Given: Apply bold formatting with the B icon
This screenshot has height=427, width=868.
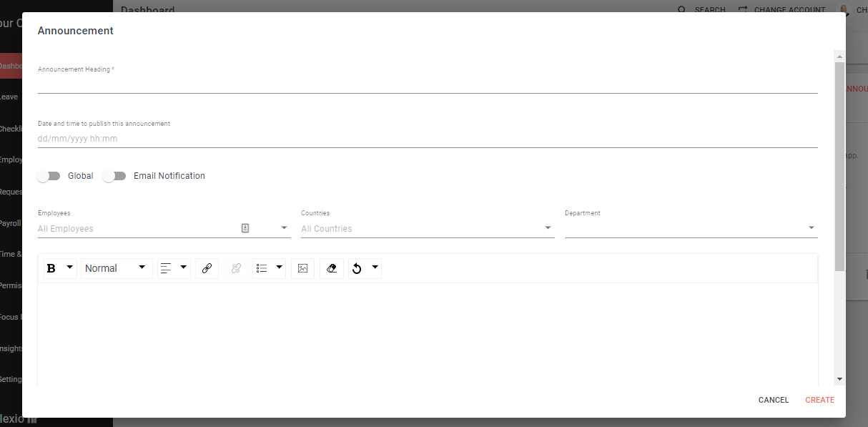Looking at the screenshot, I should (x=51, y=268).
